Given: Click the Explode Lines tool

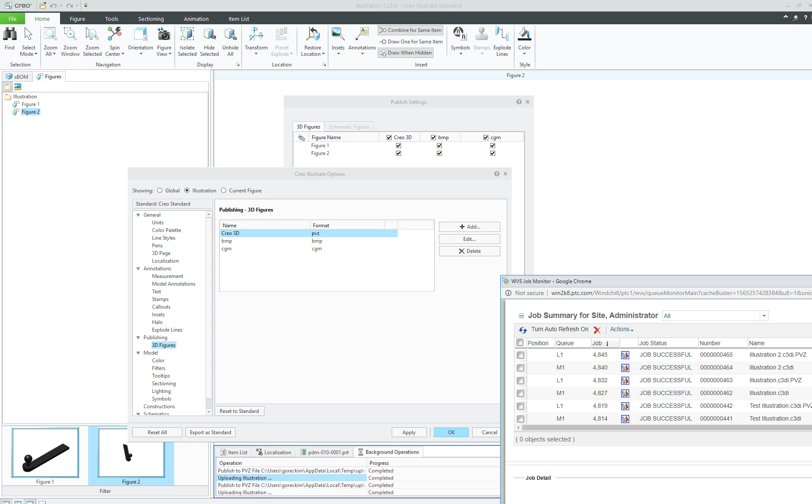Looking at the screenshot, I should (502, 34).
